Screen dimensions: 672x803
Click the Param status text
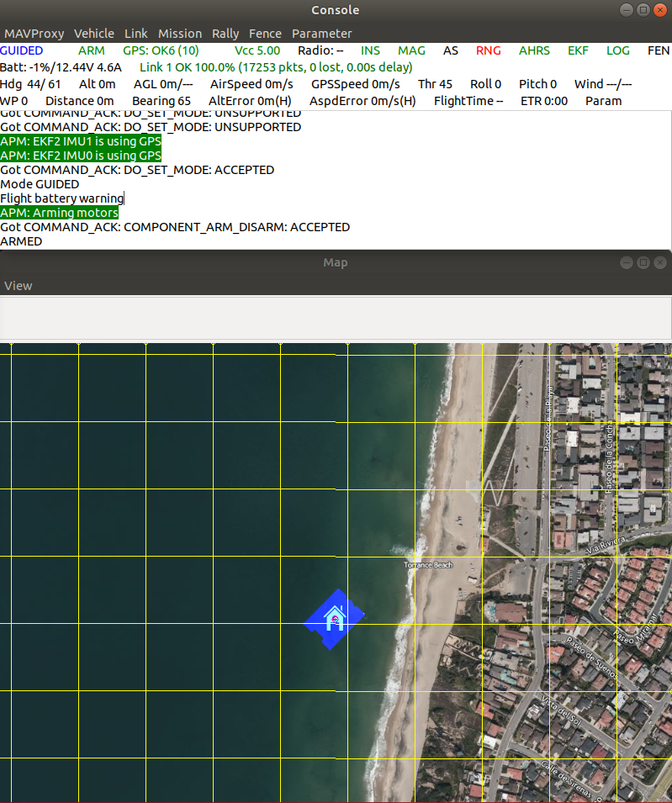click(603, 102)
